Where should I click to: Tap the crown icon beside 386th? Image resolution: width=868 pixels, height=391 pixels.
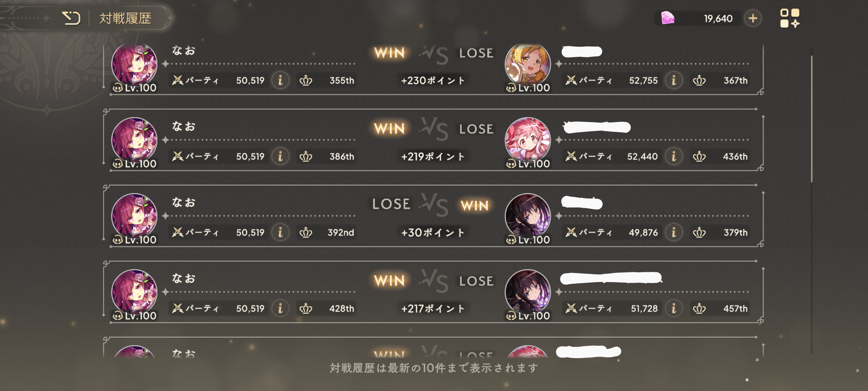click(x=306, y=156)
